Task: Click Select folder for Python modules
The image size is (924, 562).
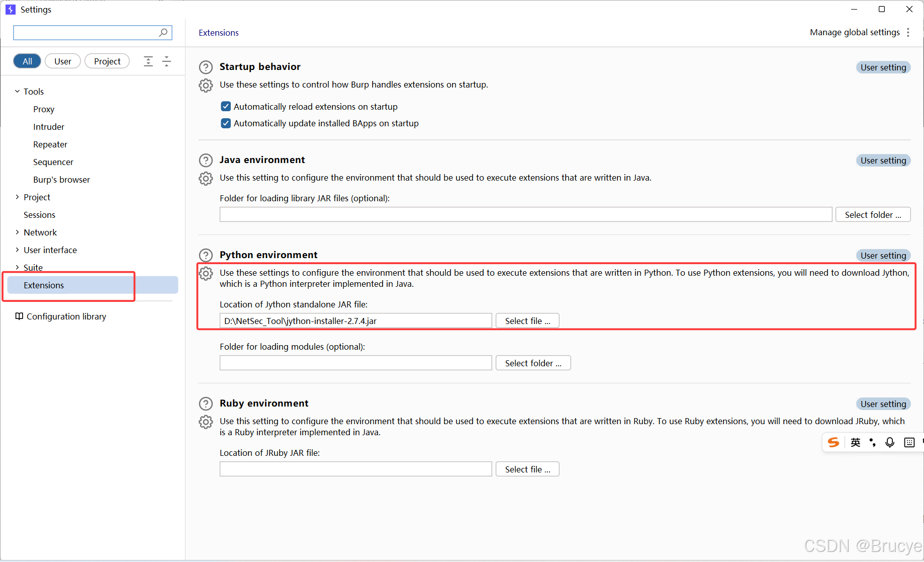Action: coord(533,363)
